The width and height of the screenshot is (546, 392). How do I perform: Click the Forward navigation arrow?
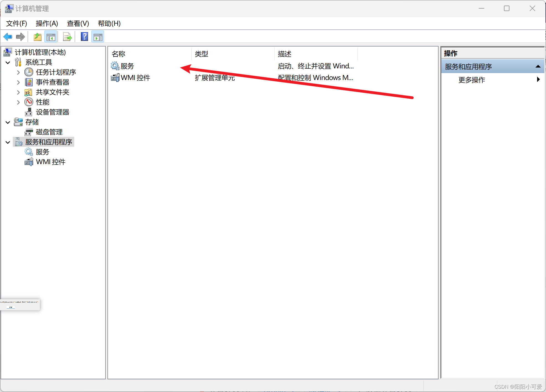click(20, 37)
